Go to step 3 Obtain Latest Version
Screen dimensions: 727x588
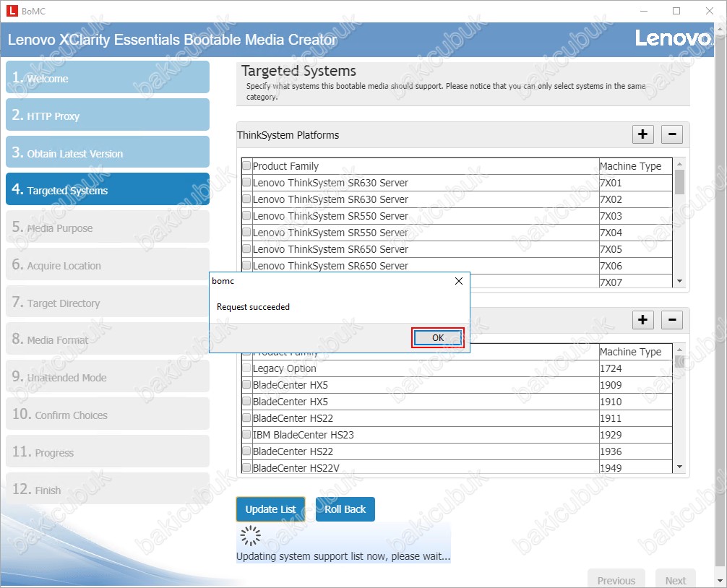click(x=108, y=152)
